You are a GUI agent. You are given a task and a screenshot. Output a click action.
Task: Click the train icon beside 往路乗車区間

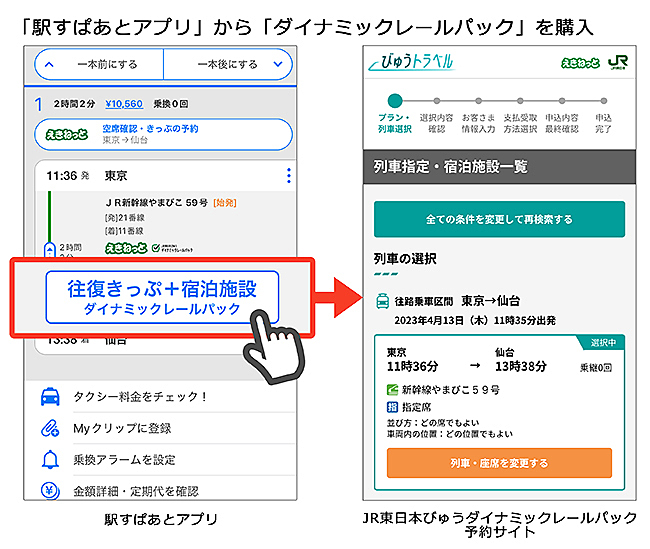point(382,301)
